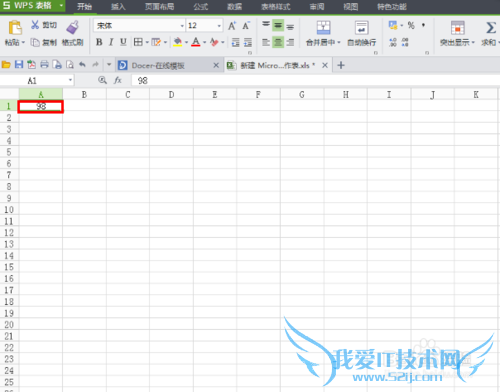Expand the 合并居中 dropdown arrow
The height and width of the screenshot is (392, 500).
(x=339, y=42)
